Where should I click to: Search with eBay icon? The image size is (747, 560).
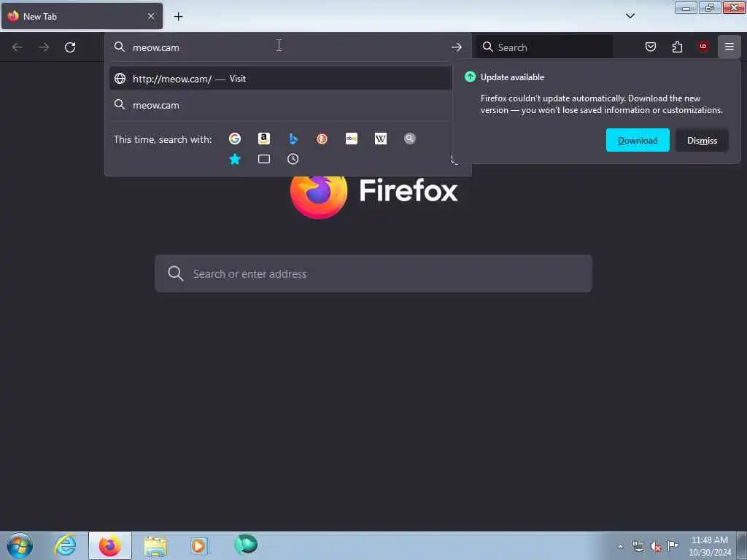351,139
